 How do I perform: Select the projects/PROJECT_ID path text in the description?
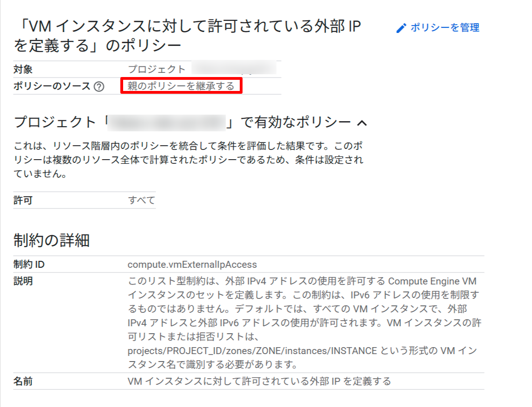coord(253,351)
